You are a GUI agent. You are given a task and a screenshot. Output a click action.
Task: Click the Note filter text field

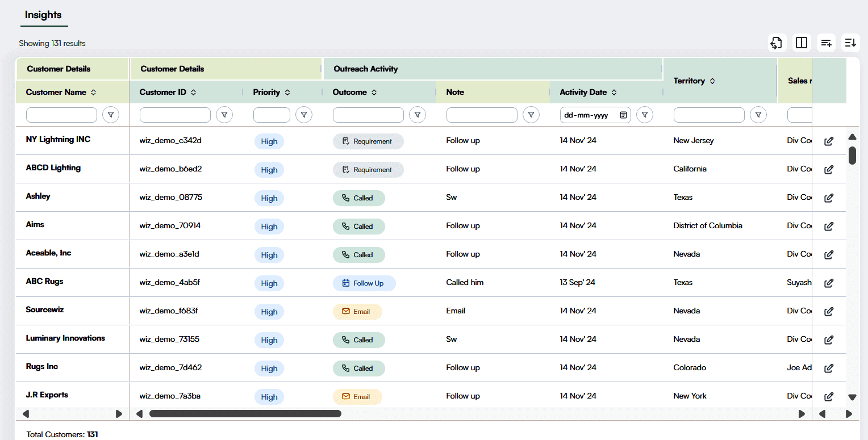482,115
